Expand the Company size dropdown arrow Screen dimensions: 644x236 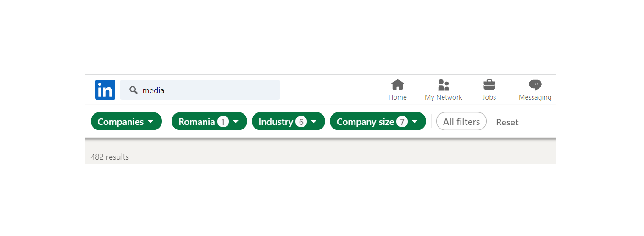coord(415,122)
